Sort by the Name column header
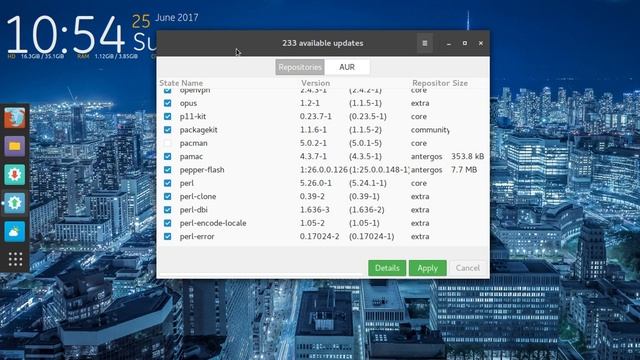The image size is (640, 360). pos(192,83)
